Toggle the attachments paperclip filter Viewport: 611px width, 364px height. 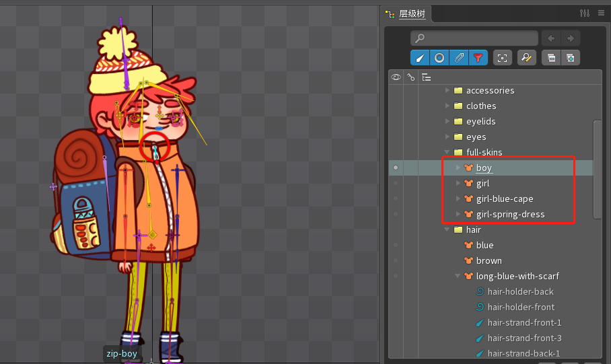pos(458,58)
